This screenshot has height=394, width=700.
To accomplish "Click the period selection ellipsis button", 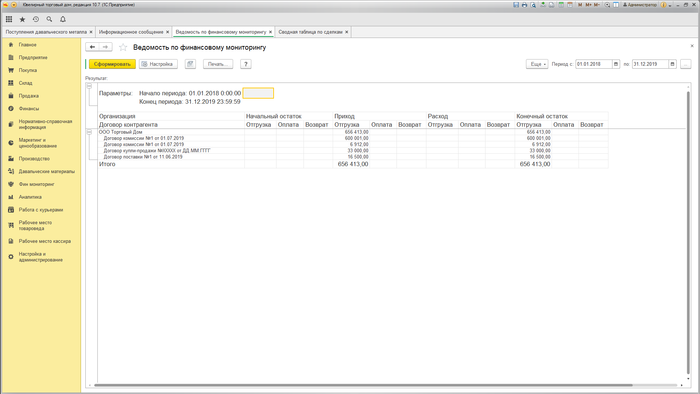I will (x=686, y=64).
